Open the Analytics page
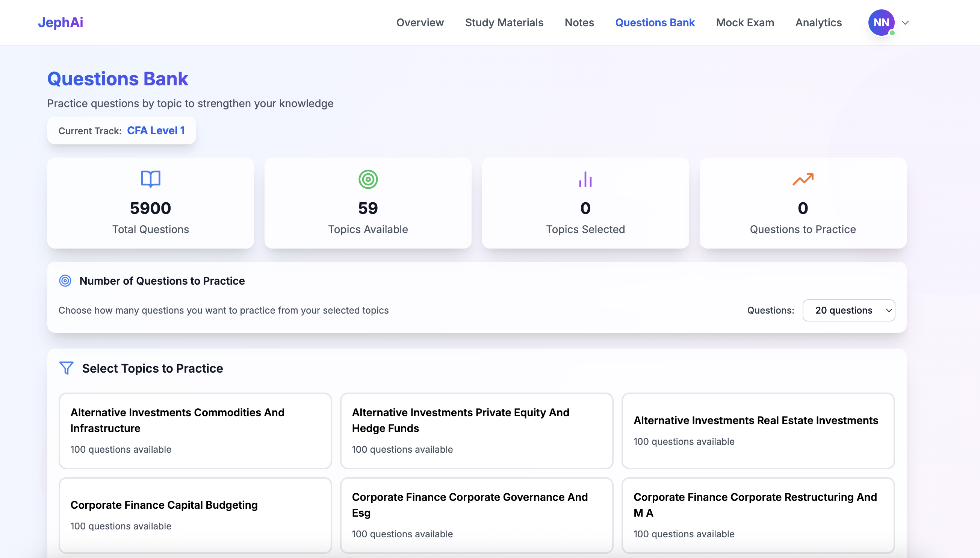Image resolution: width=980 pixels, height=558 pixels. click(818, 23)
